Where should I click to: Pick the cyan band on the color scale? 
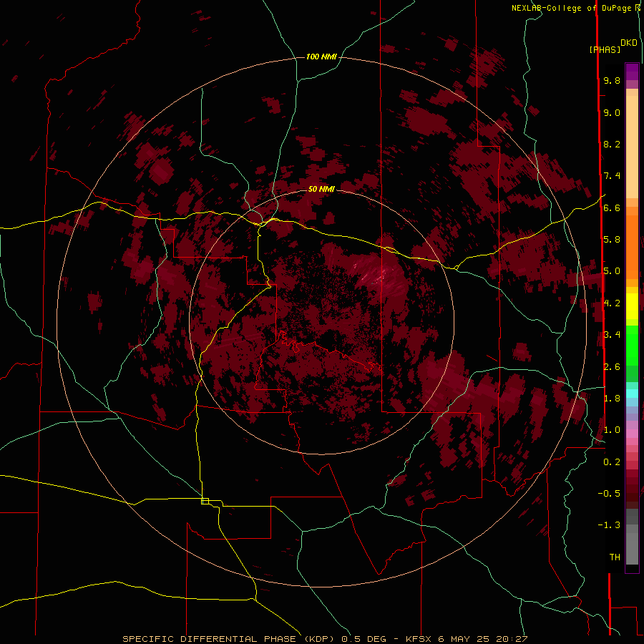pos(632,393)
